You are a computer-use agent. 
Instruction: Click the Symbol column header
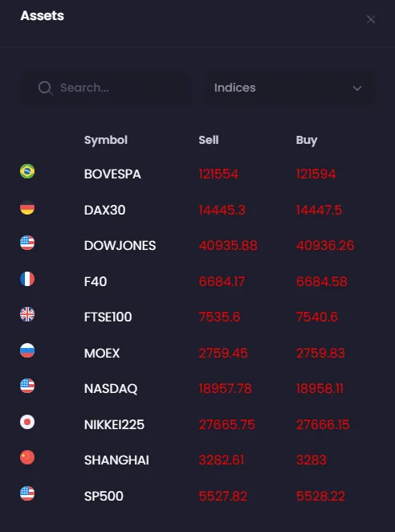tap(106, 140)
